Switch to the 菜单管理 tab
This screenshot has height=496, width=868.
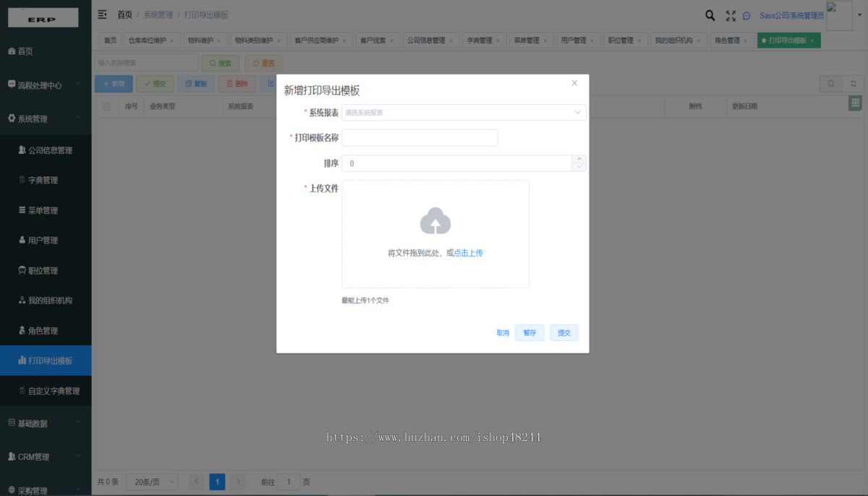[530, 40]
